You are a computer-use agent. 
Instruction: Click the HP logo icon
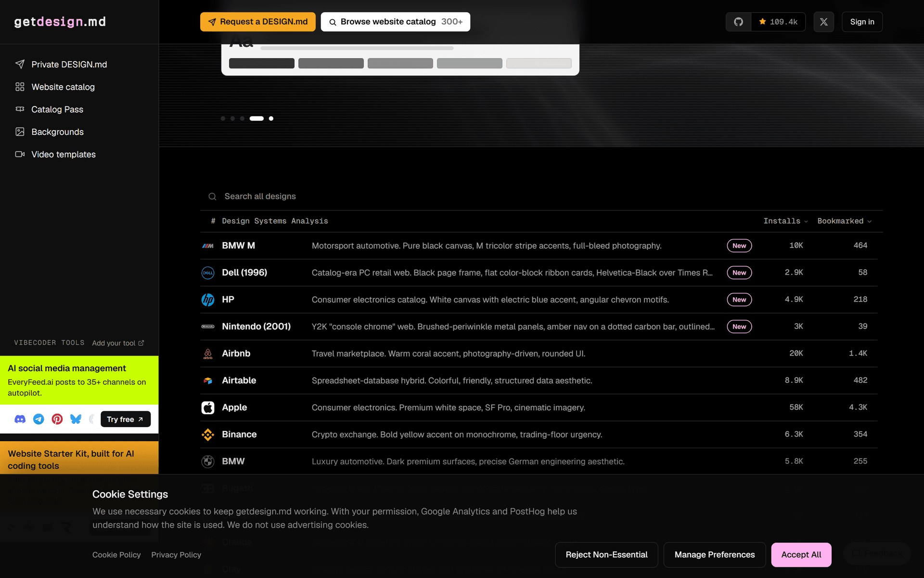point(208,300)
